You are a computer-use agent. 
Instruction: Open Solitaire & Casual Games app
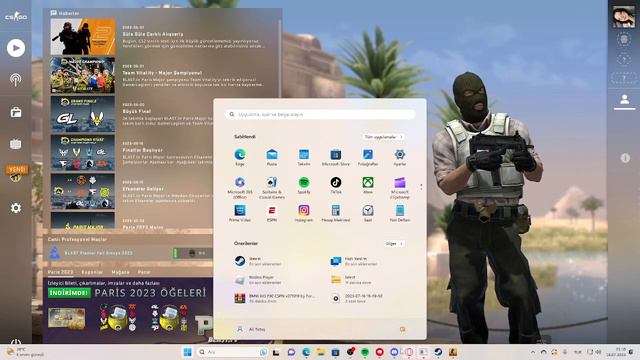coord(272,188)
